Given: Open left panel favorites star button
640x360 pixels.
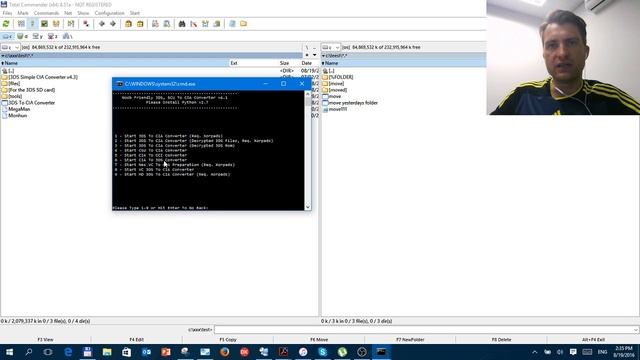Looking at the screenshot, I should pyautogui.click(x=307, y=55).
